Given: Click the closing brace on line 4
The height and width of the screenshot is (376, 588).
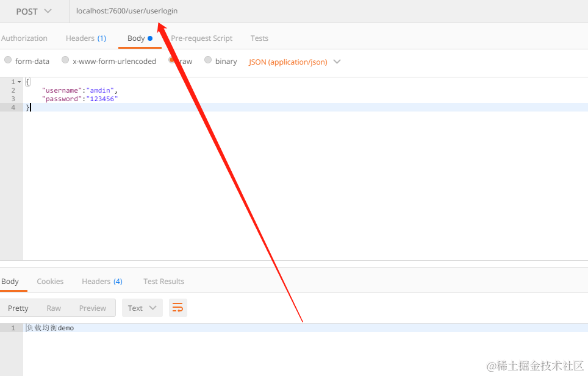Looking at the screenshot, I should click(x=27, y=107).
